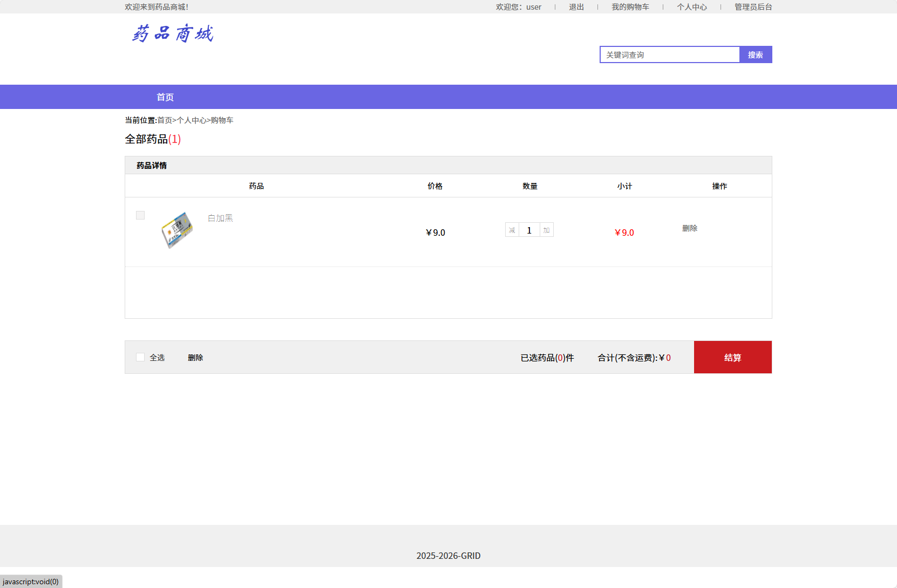Click 首页 in the breadcrumb path

point(165,120)
